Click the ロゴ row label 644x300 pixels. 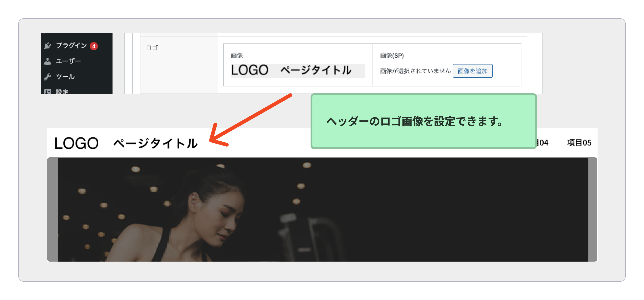click(x=152, y=48)
